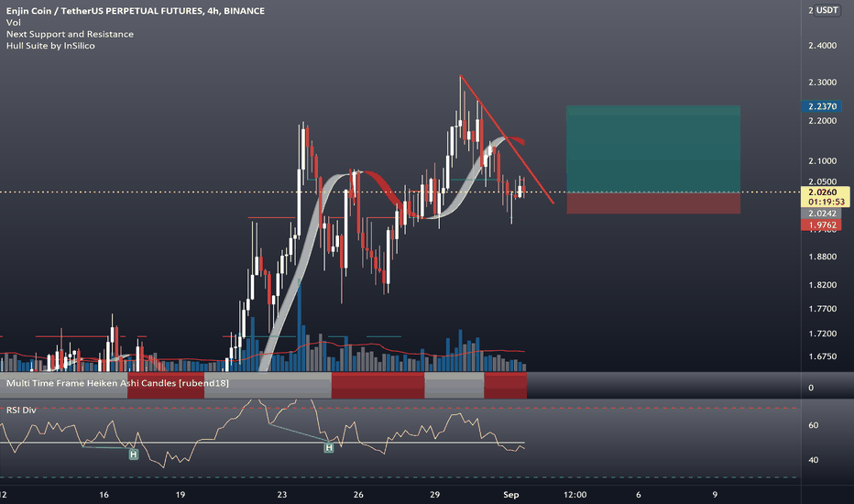Click the 1.7200 price axis label
This screenshot has height=504, width=854.
pyautogui.click(x=823, y=333)
